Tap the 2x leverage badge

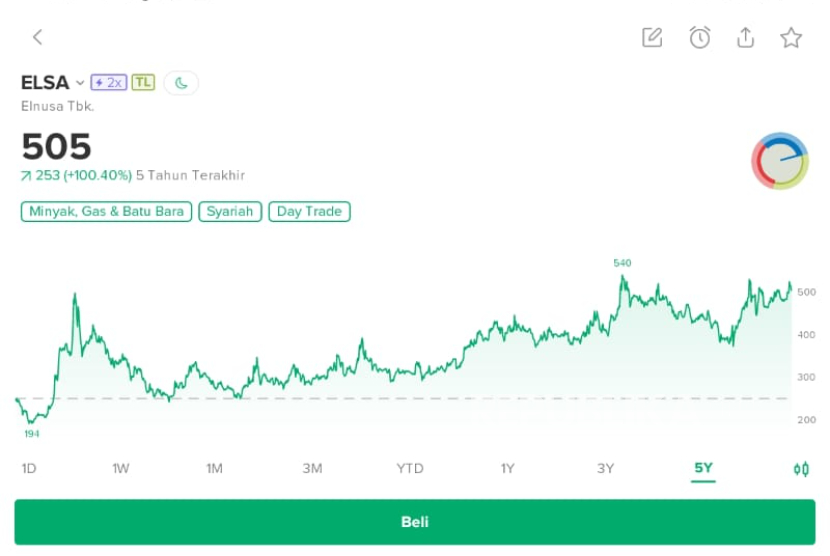coord(109,83)
